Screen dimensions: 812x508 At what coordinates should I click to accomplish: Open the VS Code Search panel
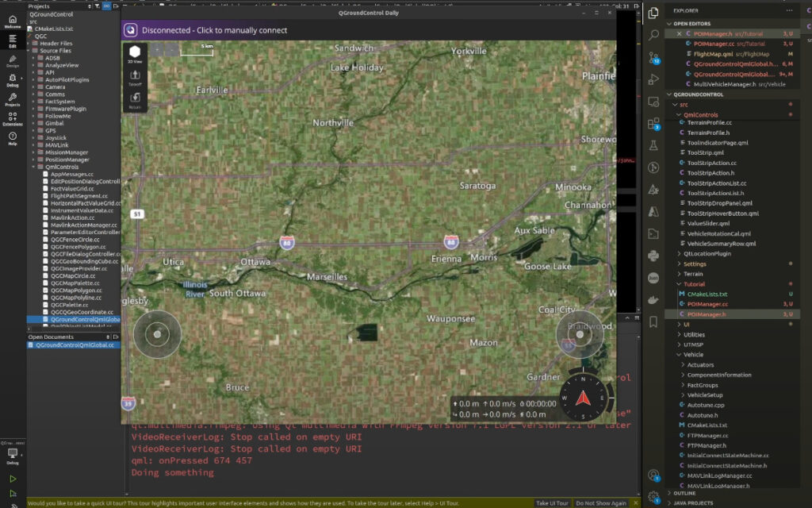point(653,36)
